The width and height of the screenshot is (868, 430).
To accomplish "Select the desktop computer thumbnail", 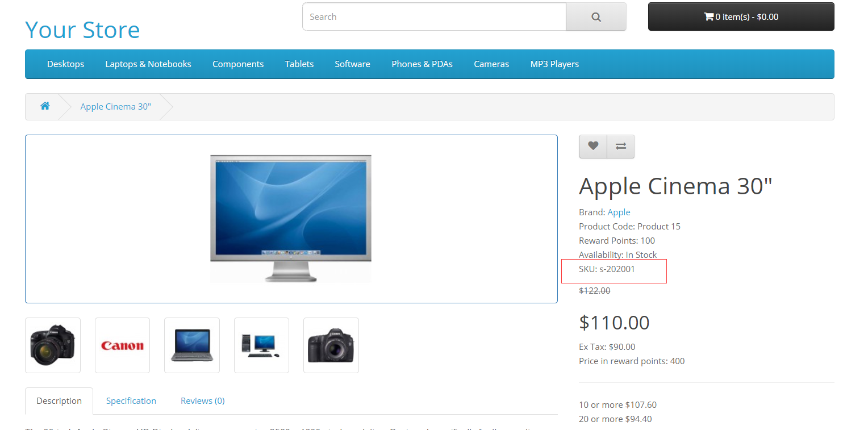I will point(261,345).
